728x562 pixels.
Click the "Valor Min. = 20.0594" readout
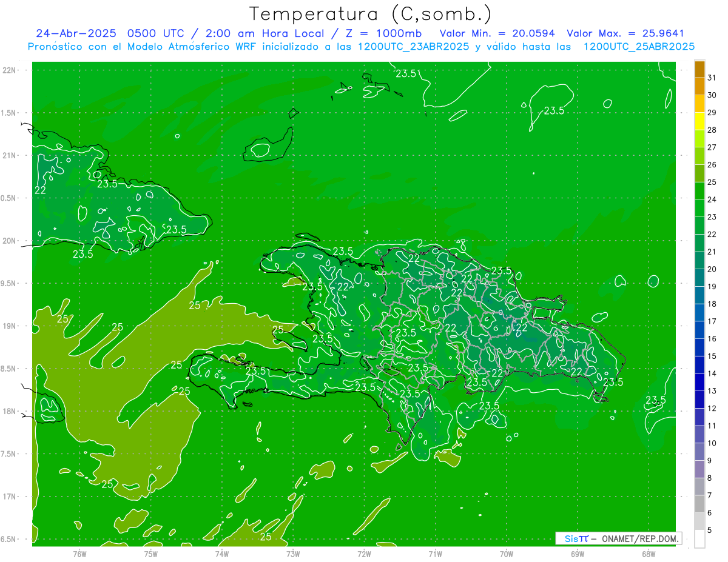coord(497,33)
